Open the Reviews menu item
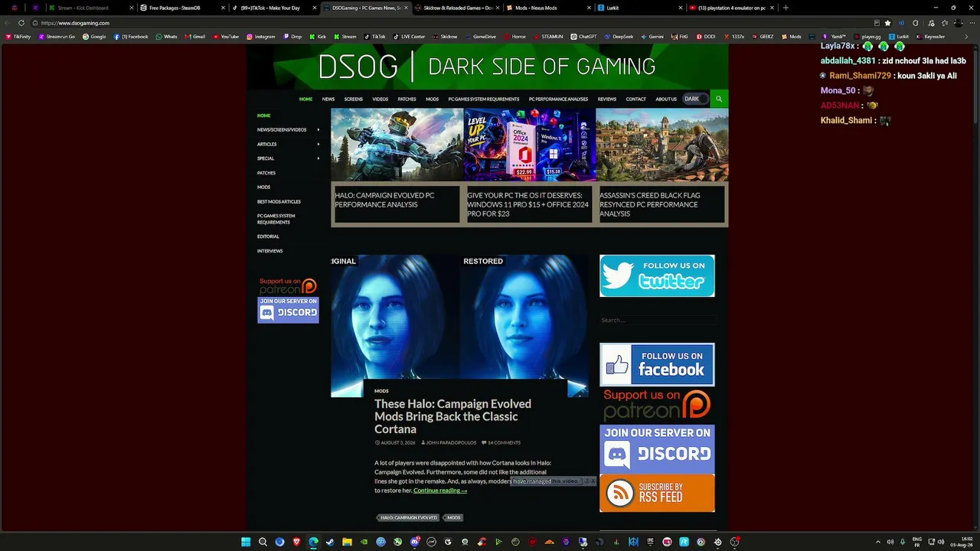This screenshot has height=551, width=980. 607,99
